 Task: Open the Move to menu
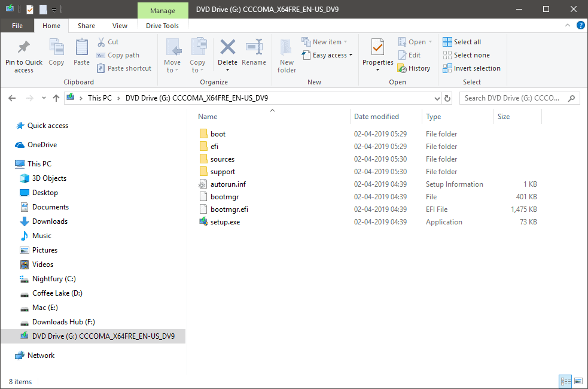coord(172,55)
